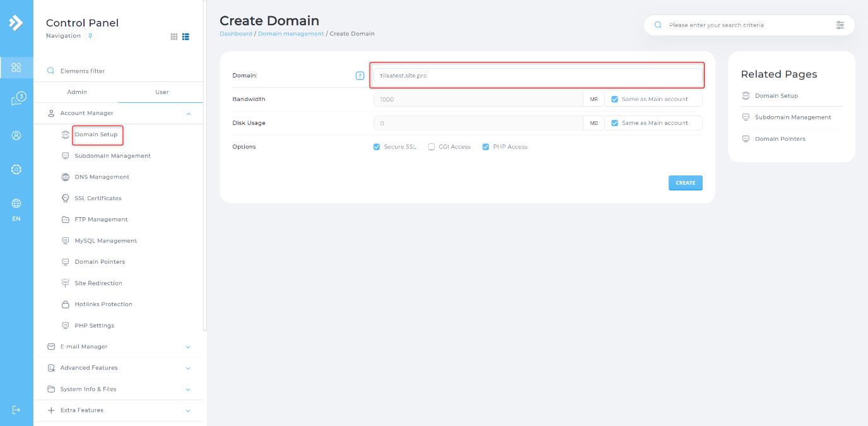Switch to the User tab
The height and width of the screenshot is (426, 868).
click(x=161, y=92)
